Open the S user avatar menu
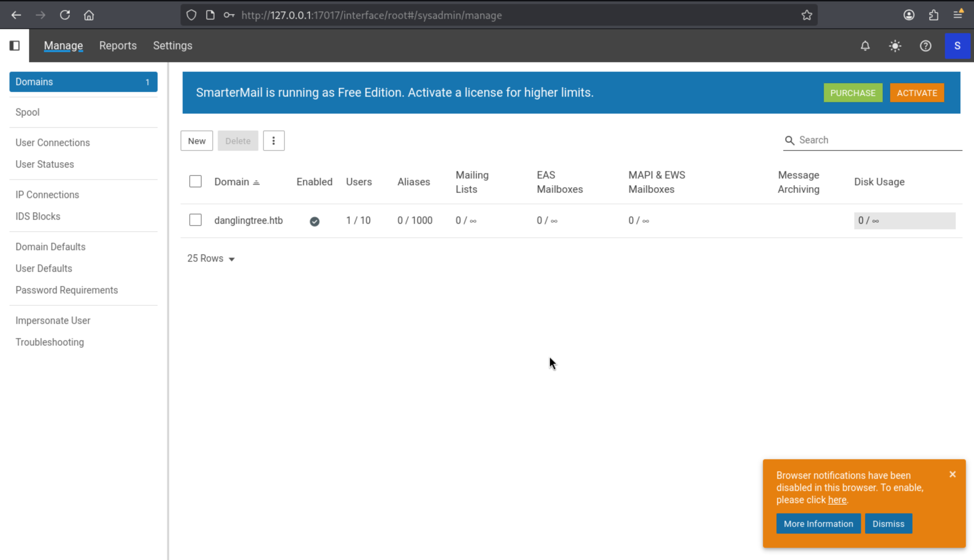Image resolution: width=974 pixels, height=560 pixels. tap(957, 46)
